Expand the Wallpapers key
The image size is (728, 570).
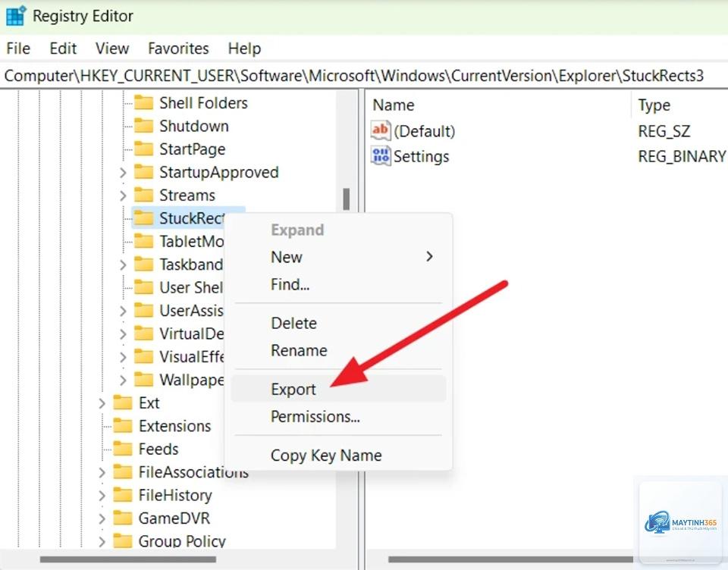click(123, 381)
